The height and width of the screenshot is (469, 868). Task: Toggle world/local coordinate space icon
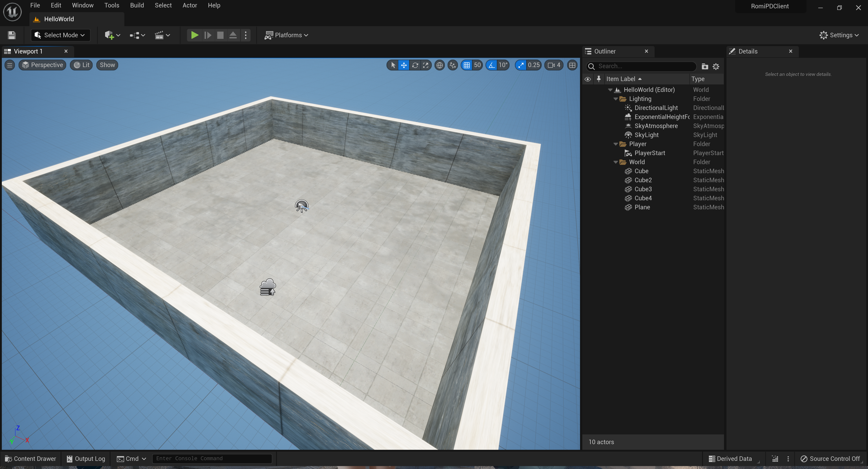439,65
